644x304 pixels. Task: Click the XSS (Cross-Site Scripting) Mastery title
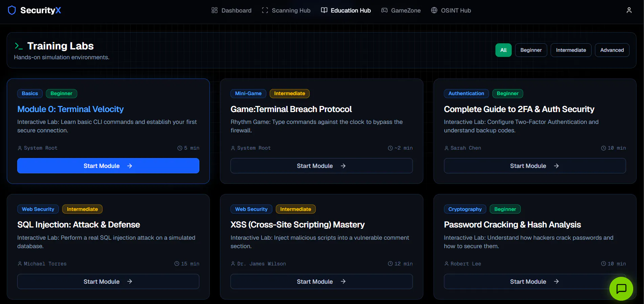click(x=297, y=224)
